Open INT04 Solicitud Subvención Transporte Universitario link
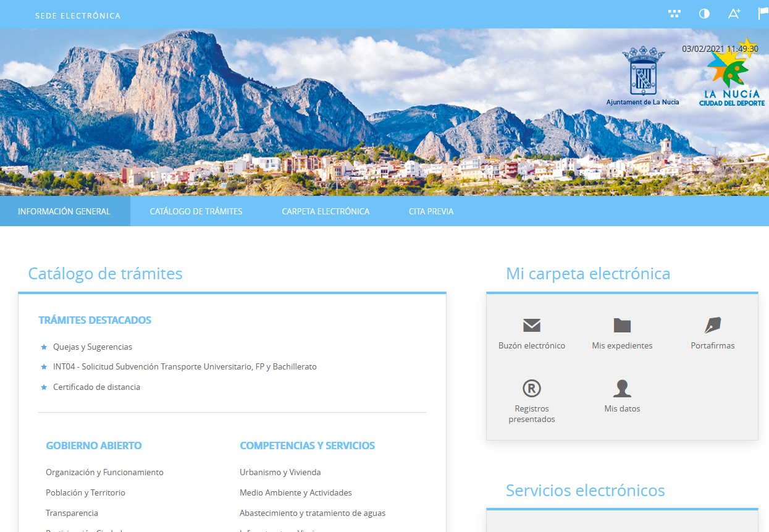 185,367
